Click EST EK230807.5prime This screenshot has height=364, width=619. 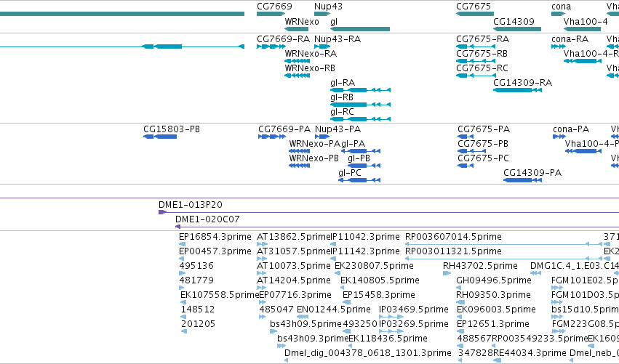click(x=374, y=266)
